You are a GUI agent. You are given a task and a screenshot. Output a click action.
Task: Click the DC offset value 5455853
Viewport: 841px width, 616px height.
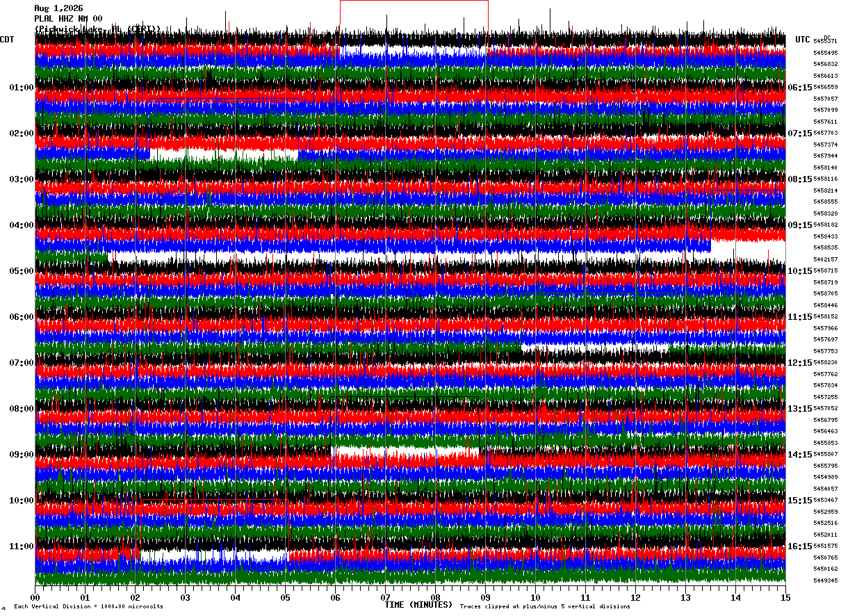[826, 443]
